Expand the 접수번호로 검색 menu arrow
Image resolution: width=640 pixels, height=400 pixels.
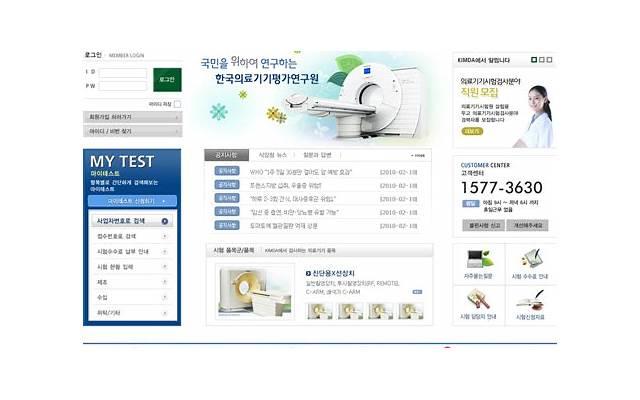tap(164, 236)
